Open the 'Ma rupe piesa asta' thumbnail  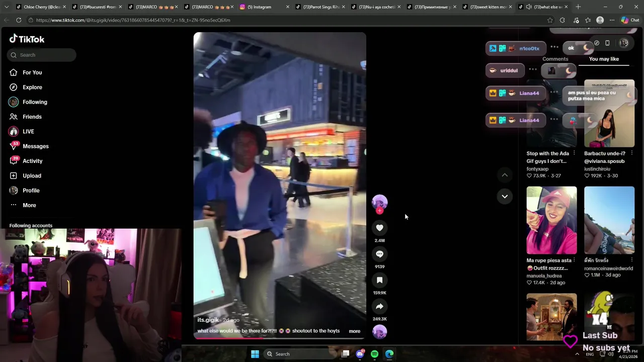coord(551,220)
